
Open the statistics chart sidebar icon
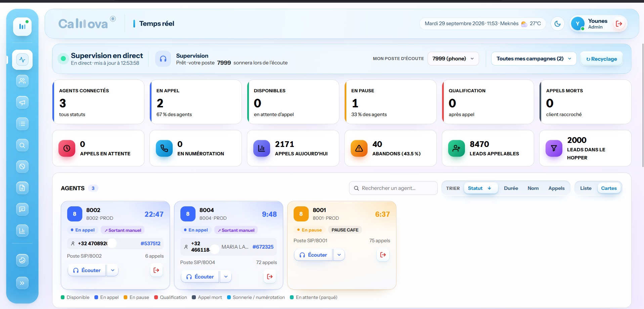click(22, 230)
